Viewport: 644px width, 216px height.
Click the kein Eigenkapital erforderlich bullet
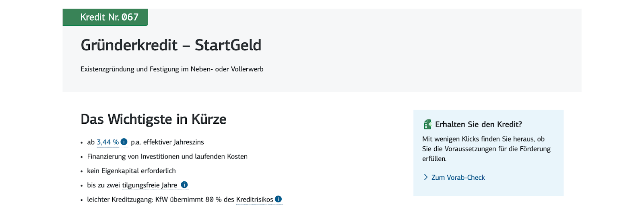point(131,171)
